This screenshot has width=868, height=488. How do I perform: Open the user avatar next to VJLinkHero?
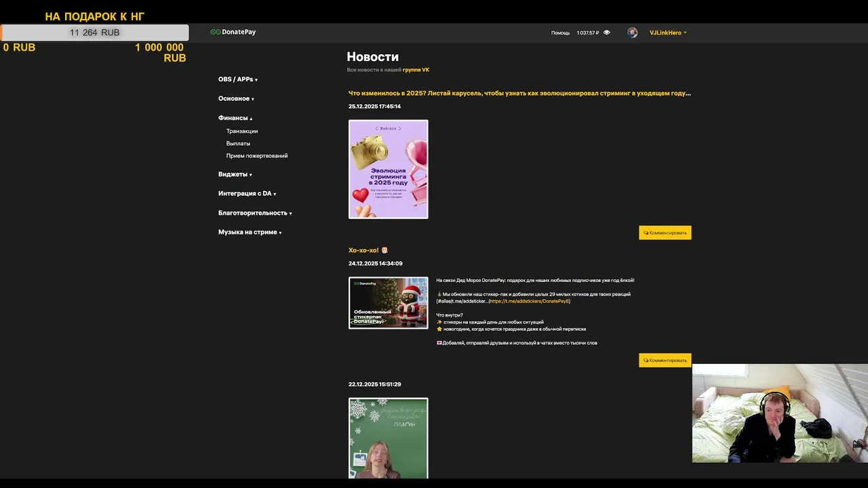click(633, 33)
